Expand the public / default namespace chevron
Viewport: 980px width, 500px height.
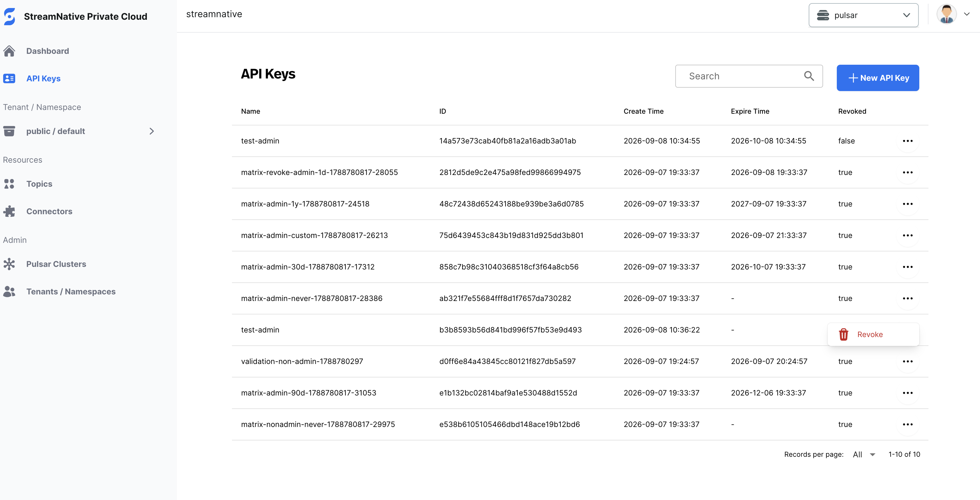click(152, 131)
